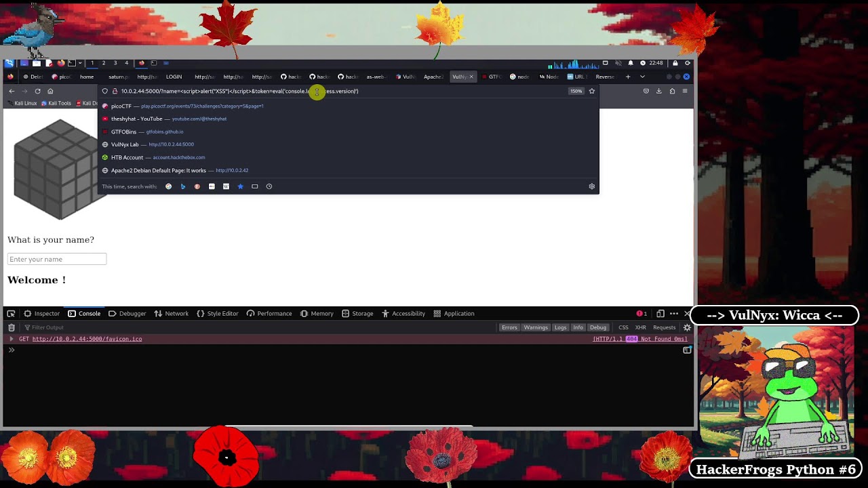
Task: Toggle the Info filter in console
Action: [578, 327]
